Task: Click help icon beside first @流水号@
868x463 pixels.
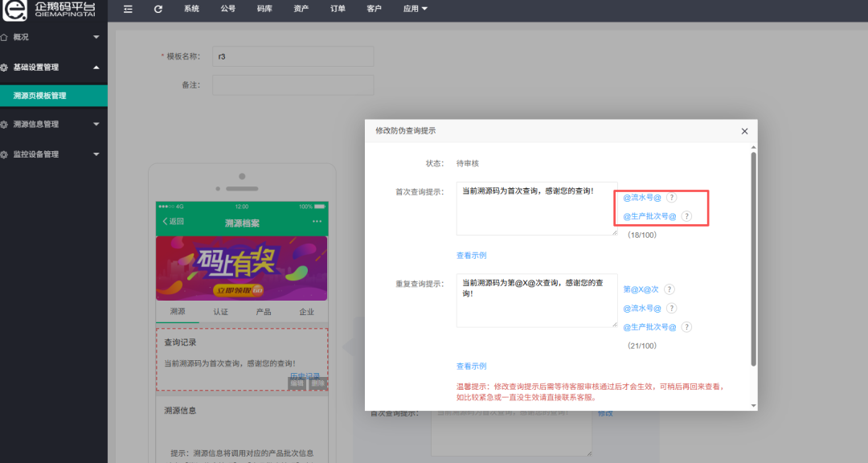Action: tap(673, 197)
